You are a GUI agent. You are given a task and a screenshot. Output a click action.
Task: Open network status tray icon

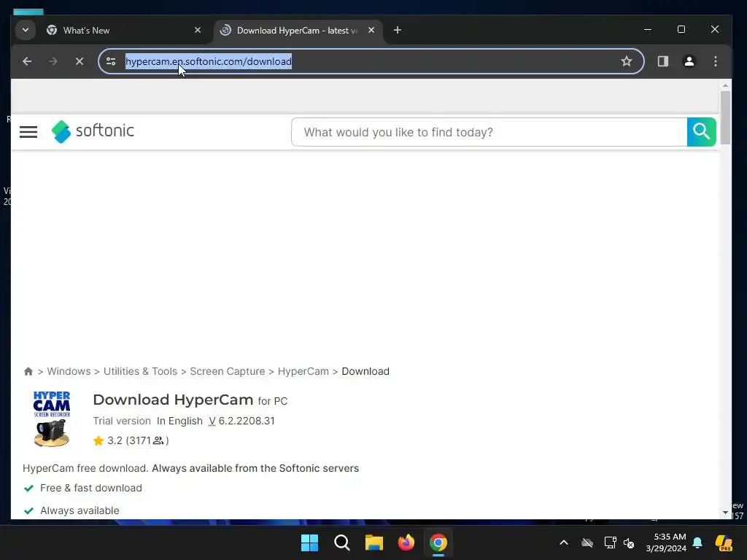pyautogui.click(x=610, y=542)
